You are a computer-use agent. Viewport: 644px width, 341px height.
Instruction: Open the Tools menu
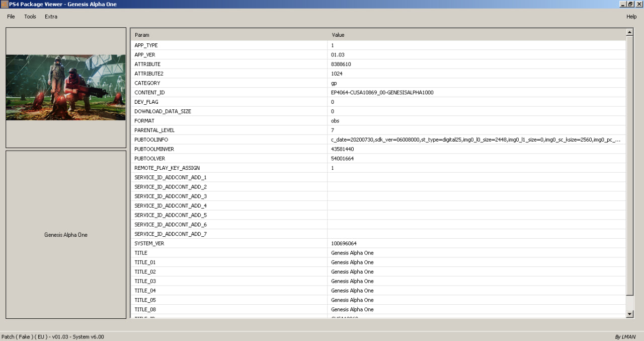coord(30,17)
